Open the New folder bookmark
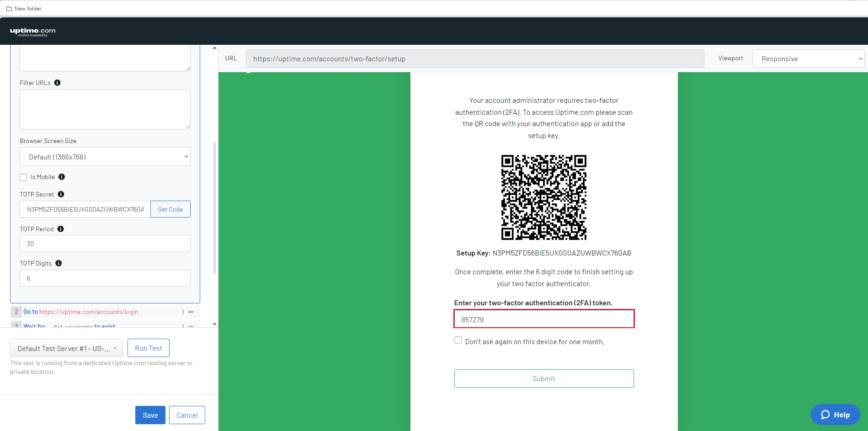The width and height of the screenshot is (868, 431). (24, 9)
